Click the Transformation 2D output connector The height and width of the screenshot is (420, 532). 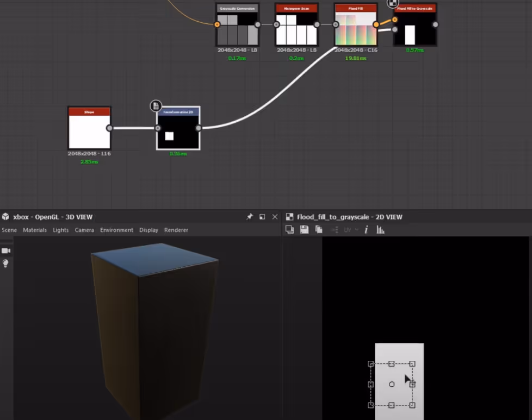point(199,128)
